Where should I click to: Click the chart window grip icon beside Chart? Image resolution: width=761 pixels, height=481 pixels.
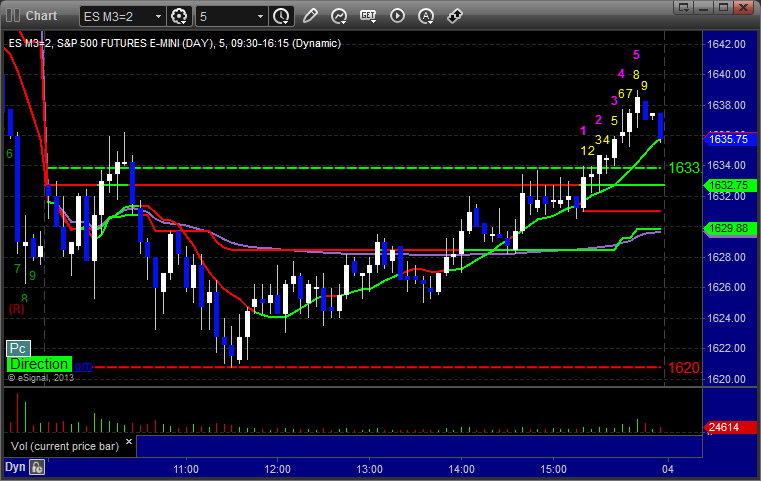tap(13, 16)
